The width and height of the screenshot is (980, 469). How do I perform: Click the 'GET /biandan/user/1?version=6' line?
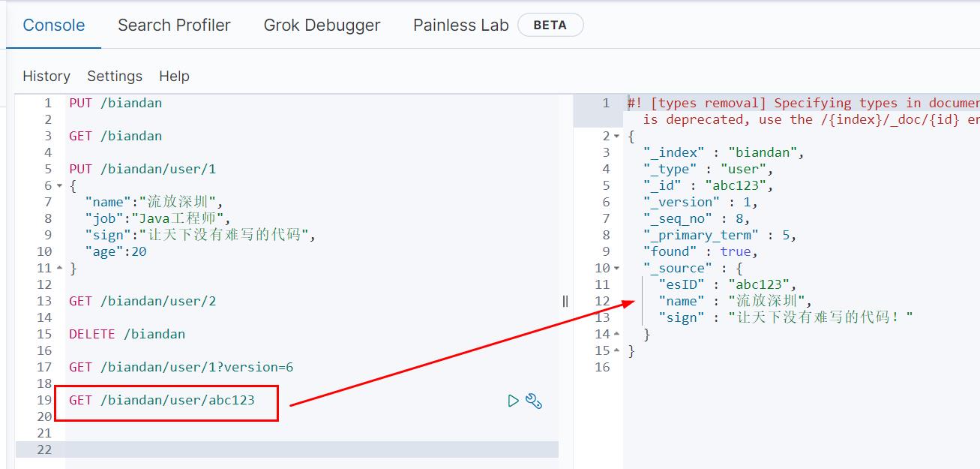(181, 367)
